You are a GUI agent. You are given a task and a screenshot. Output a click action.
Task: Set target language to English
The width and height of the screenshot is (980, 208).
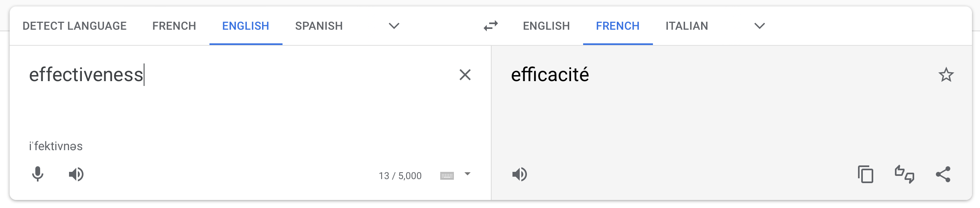(x=546, y=26)
